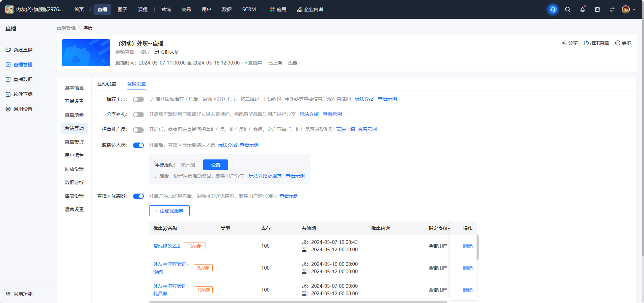Open the customer service headset icon
Viewport: 644px width, 303px height.
coord(553,9)
